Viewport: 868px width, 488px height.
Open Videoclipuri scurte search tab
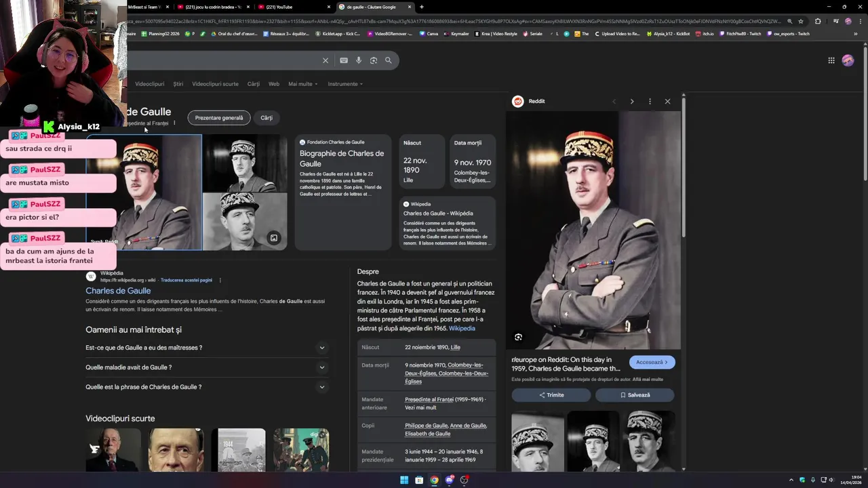(x=215, y=84)
